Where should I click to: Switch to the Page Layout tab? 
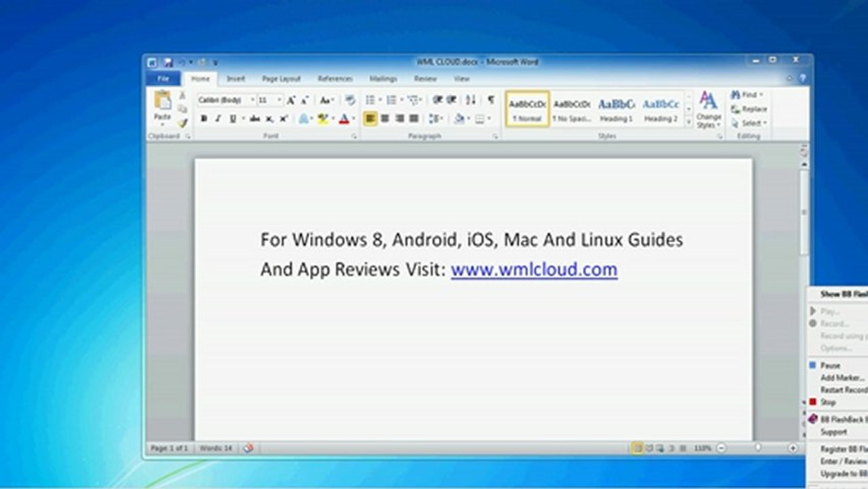coord(281,79)
